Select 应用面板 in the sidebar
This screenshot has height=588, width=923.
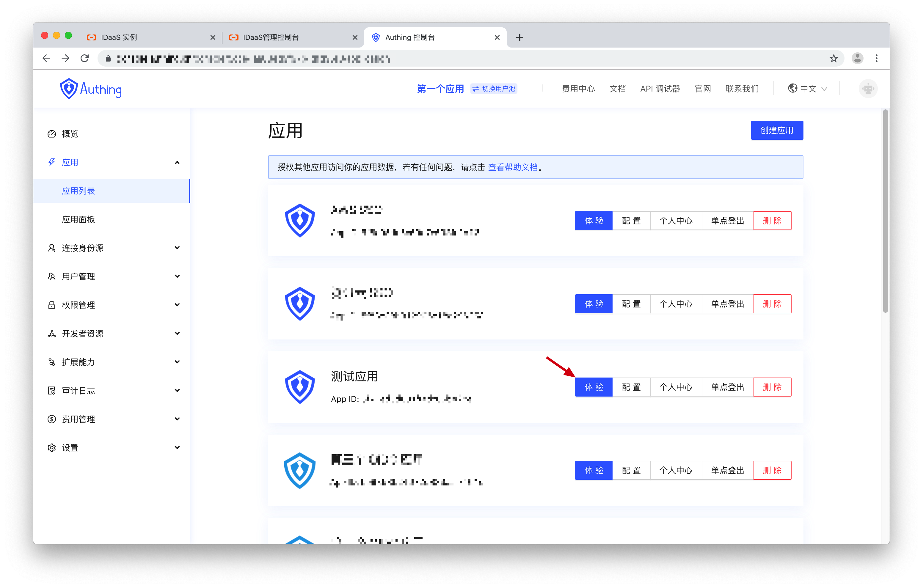(79, 220)
